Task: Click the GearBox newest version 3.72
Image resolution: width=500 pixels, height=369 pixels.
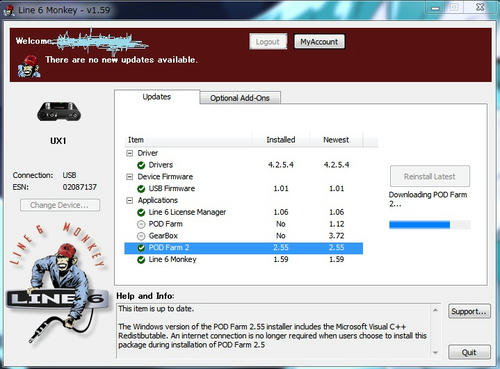Action: click(337, 236)
